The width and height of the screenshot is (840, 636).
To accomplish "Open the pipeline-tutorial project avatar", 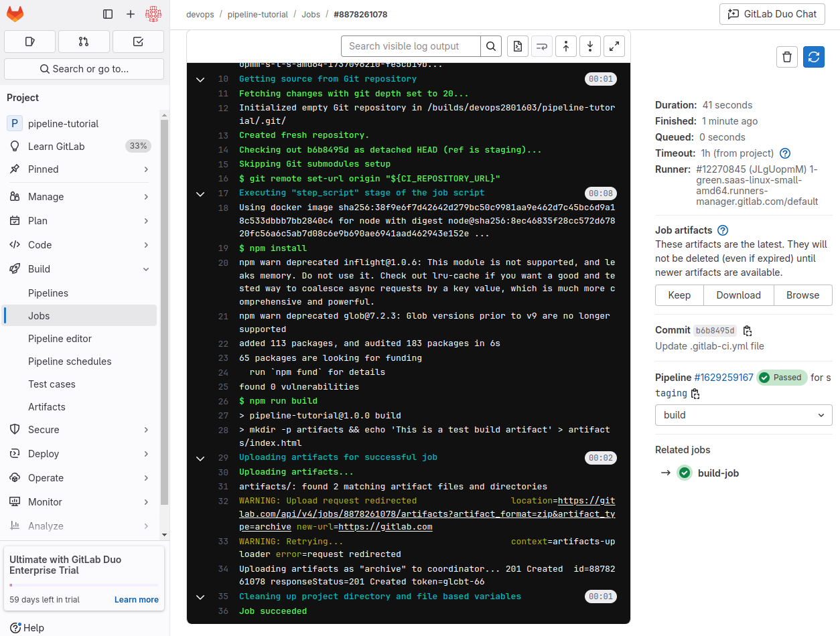I will [x=14, y=124].
